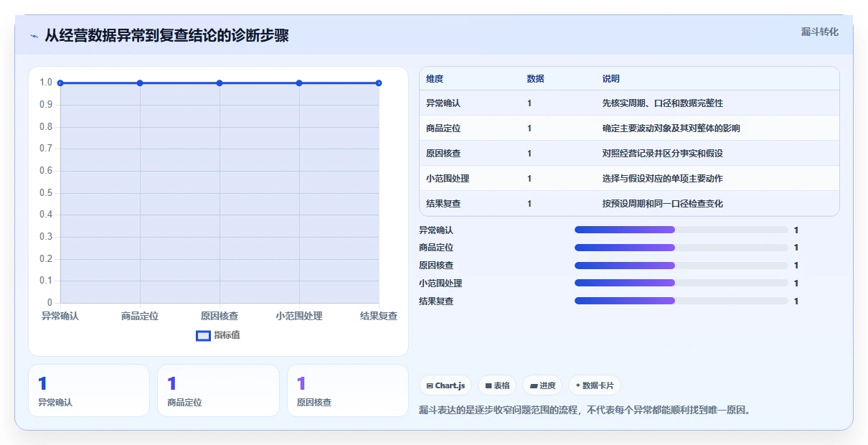Click the 小范围处理 progress bar
The width and height of the screenshot is (868, 445).
(x=681, y=284)
